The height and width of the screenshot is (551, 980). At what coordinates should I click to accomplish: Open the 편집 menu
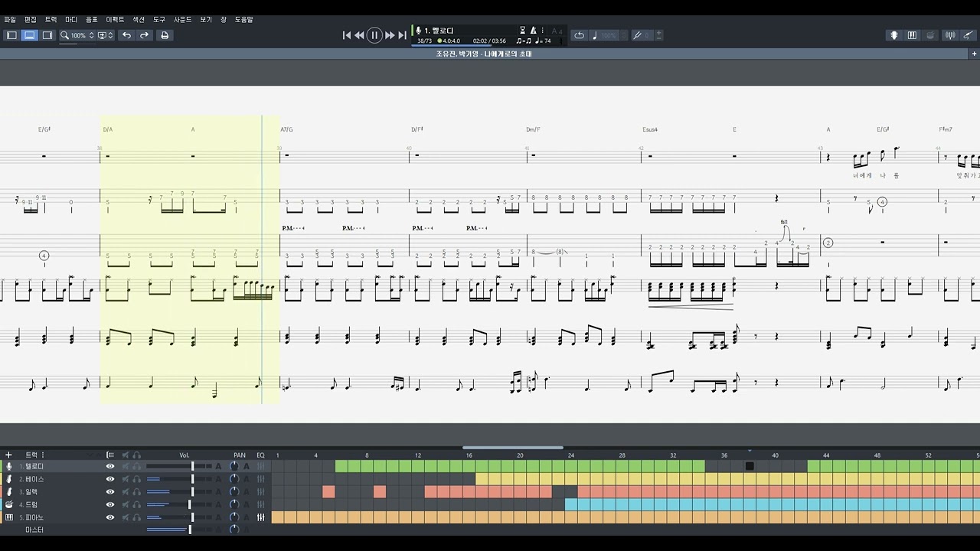[x=31, y=19]
